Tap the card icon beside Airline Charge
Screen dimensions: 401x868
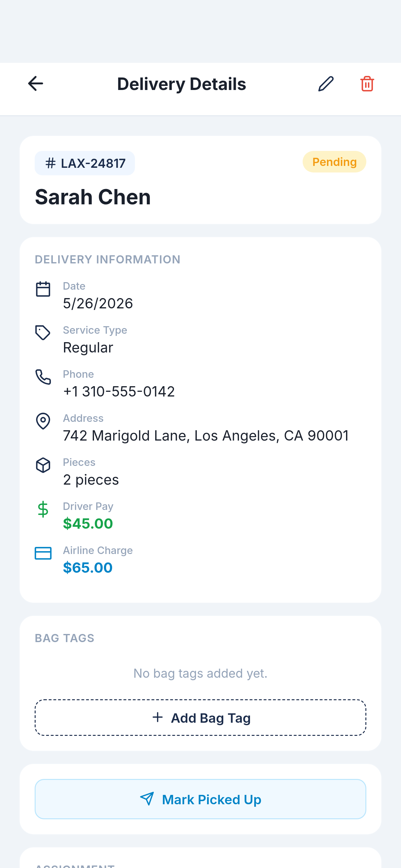43,553
